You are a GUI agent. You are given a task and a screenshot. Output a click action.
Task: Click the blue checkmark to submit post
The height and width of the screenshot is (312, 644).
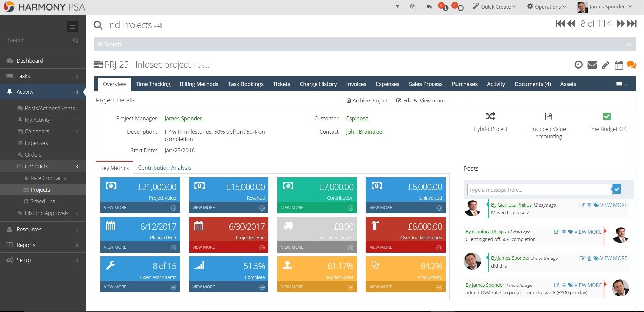(x=617, y=189)
